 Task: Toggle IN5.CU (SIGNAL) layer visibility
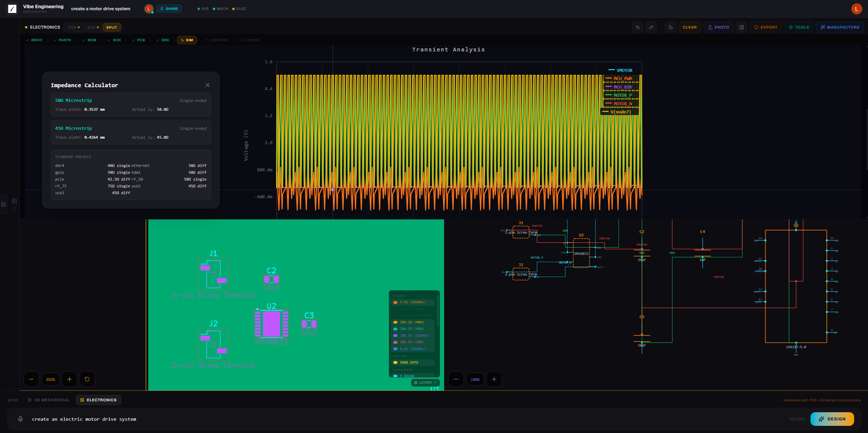(413, 336)
